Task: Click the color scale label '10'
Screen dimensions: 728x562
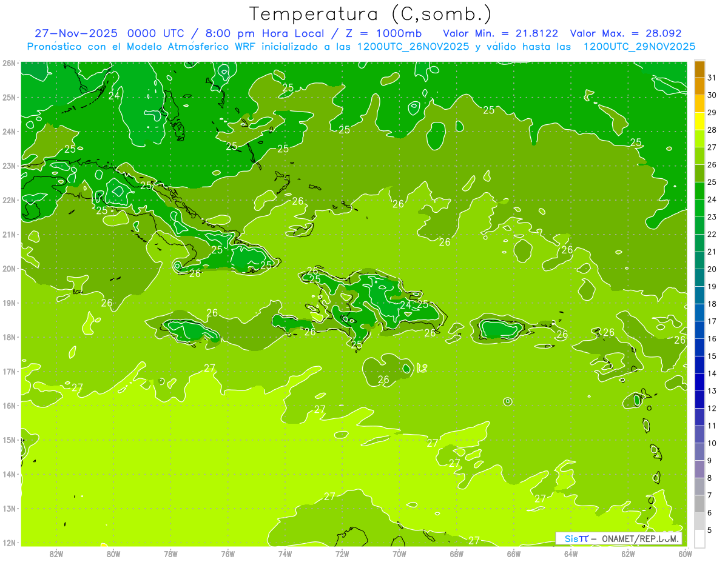Action: click(x=712, y=443)
